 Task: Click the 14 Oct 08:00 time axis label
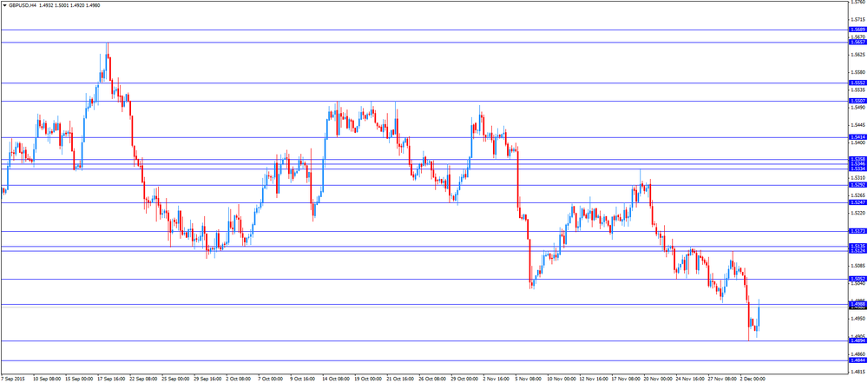point(337,380)
